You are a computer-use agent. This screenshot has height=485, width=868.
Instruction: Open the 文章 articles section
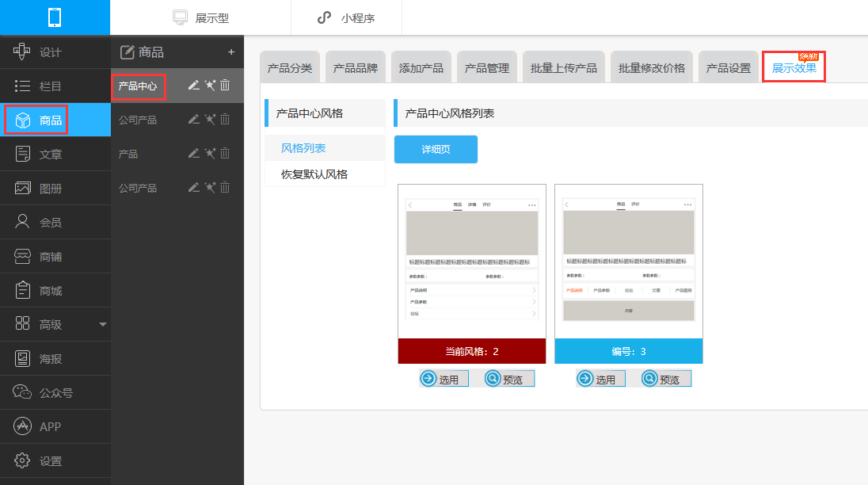point(55,154)
